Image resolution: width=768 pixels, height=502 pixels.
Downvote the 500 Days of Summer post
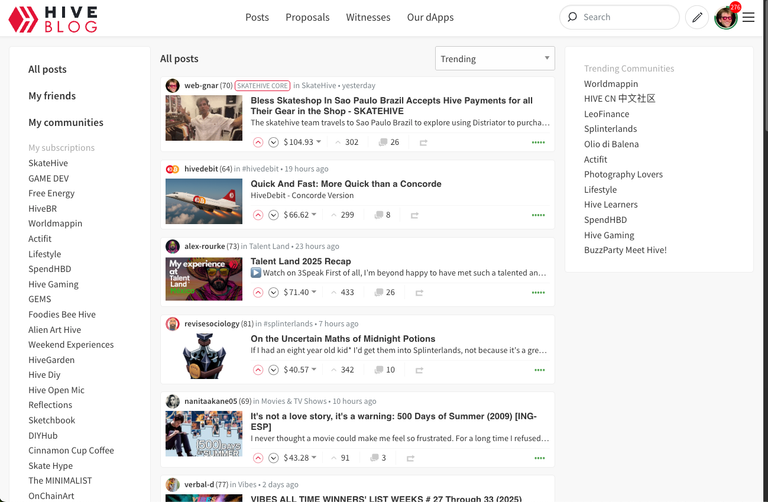pyautogui.click(x=274, y=458)
